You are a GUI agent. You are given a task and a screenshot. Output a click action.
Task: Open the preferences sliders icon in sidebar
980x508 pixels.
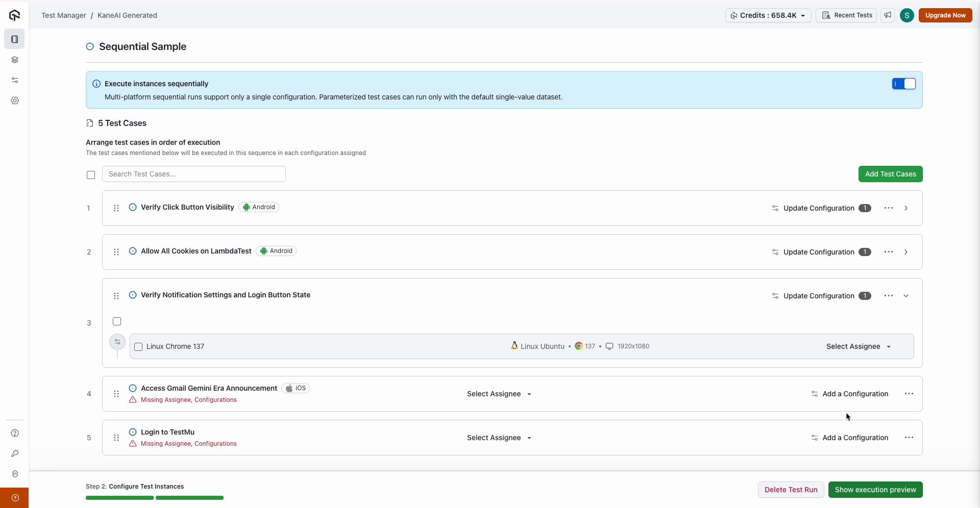pos(14,80)
